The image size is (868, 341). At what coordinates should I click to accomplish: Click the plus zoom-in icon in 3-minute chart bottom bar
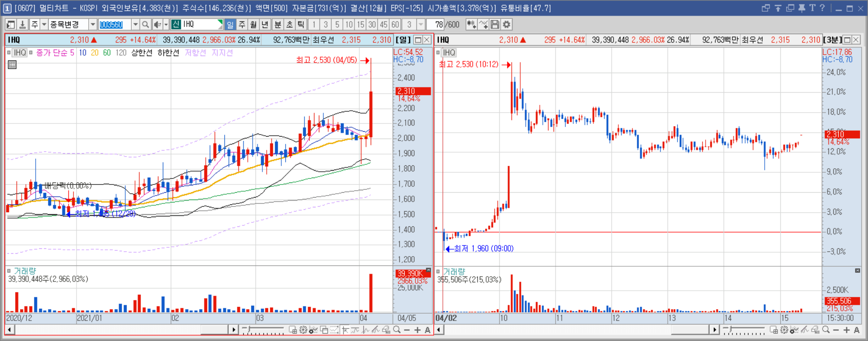(847, 330)
